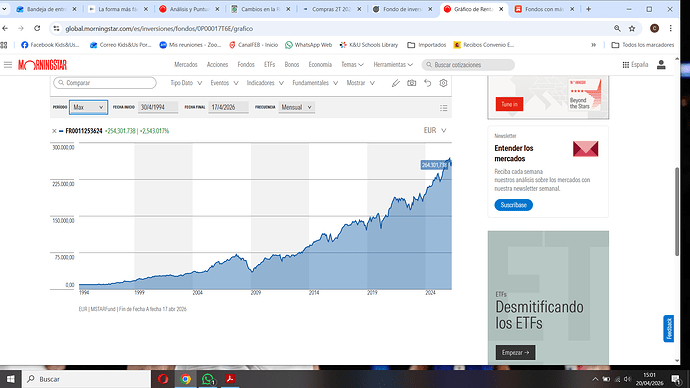This screenshot has height=388, width=690.
Task: Open chart settings gear
Action: 443,83
